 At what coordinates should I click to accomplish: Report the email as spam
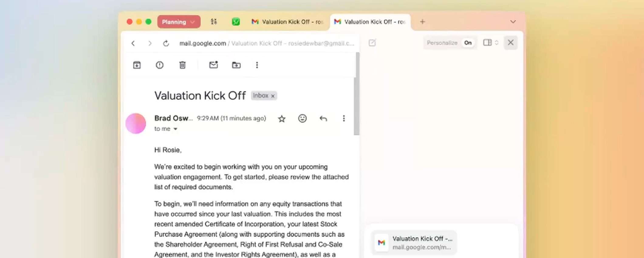pos(159,65)
